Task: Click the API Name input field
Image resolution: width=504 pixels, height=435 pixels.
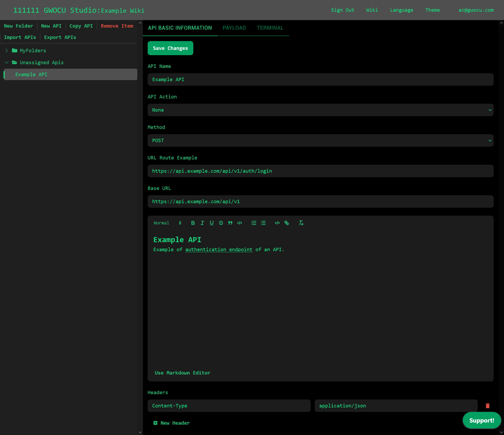Action: (321, 79)
